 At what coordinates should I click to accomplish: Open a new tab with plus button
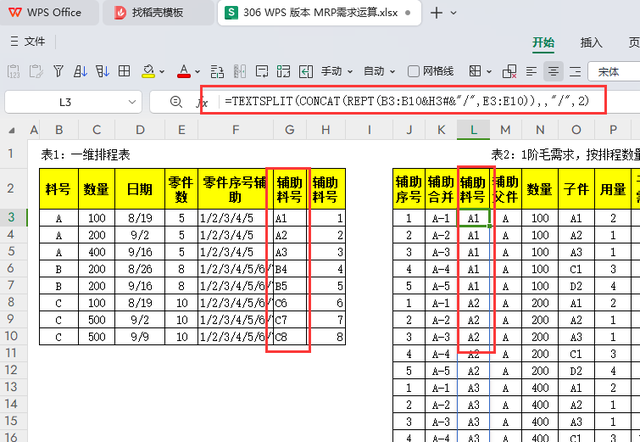tap(436, 13)
